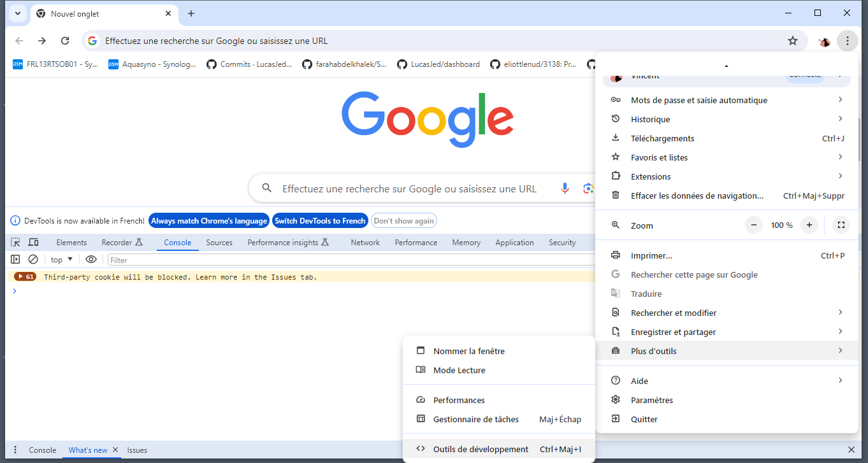Expand the Extensions submenu

point(727,176)
